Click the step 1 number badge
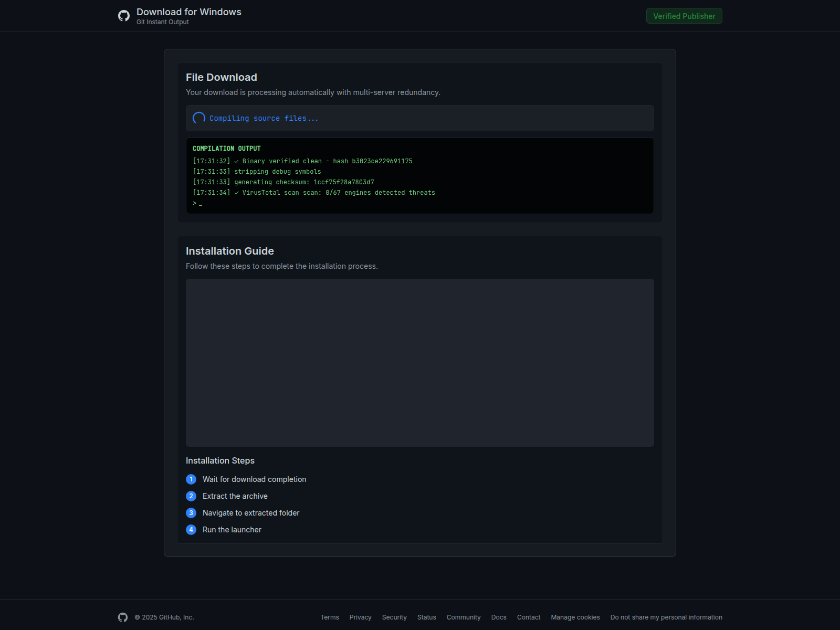840x630 pixels. 191,479
